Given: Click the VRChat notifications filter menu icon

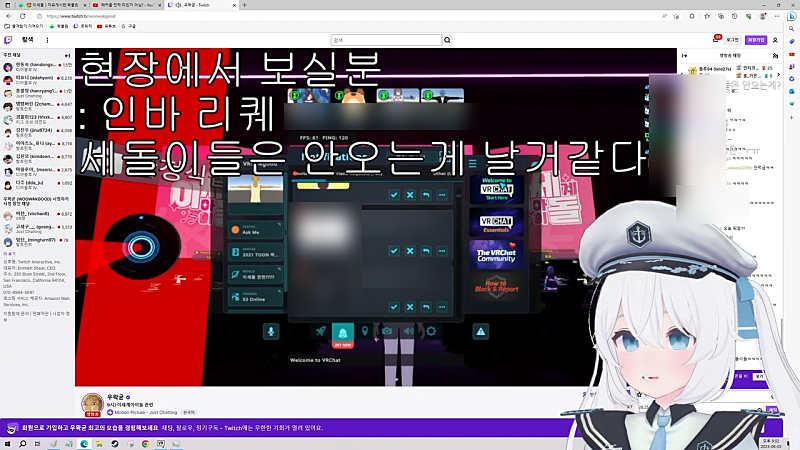Looking at the screenshot, I should coord(472,163).
